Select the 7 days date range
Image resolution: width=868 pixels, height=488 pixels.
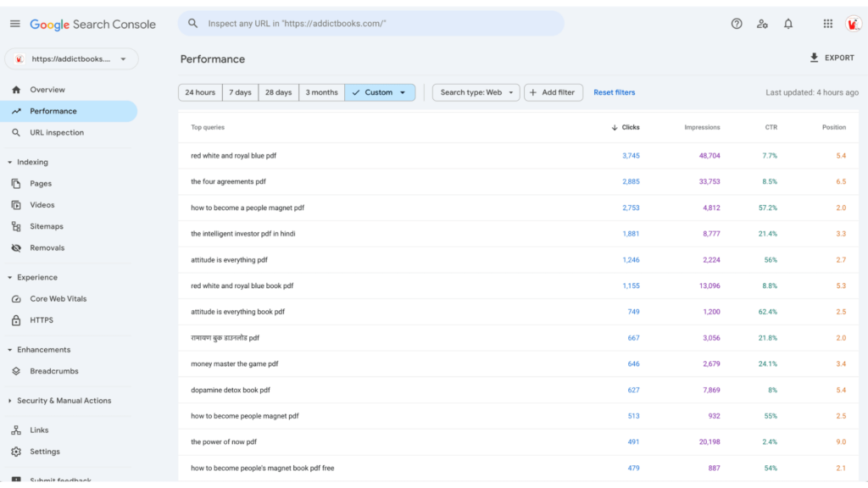(x=240, y=92)
